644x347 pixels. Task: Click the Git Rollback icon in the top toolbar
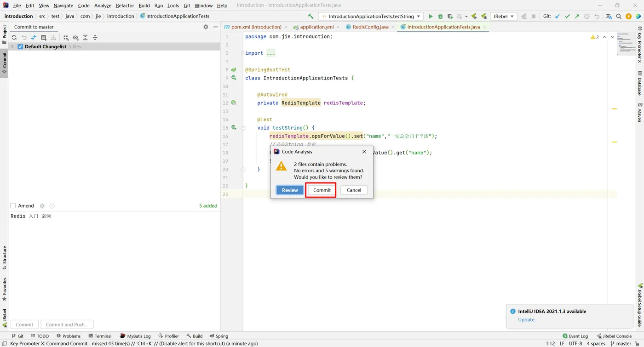[x=597, y=16]
